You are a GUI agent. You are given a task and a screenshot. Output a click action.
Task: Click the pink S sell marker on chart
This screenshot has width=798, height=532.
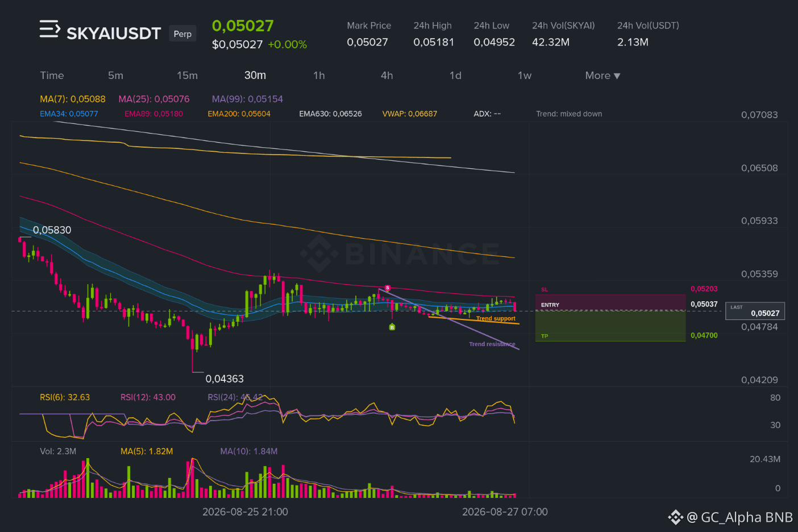pyautogui.click(x=388, y=288)
